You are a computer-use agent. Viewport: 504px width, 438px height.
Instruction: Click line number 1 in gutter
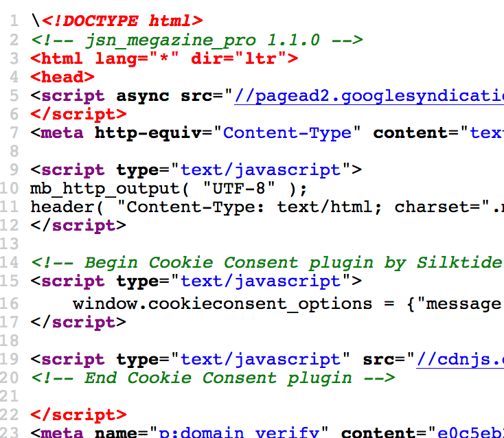pos(14,21)
